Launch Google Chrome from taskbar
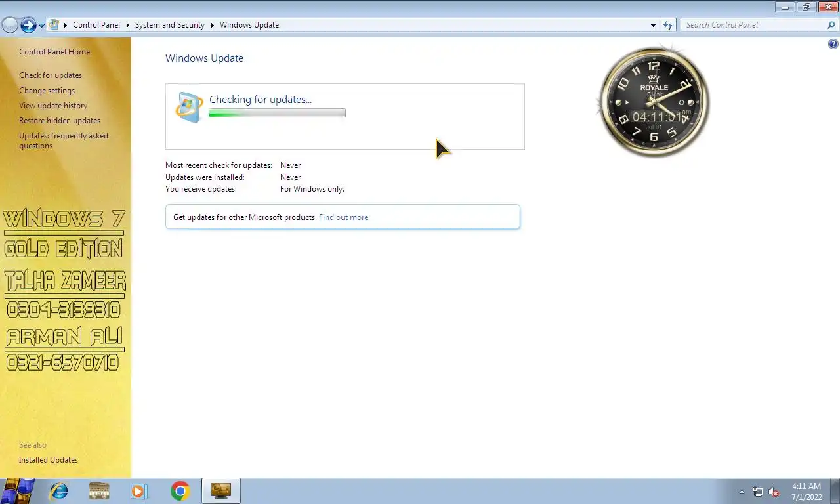The height and width of the screenshot is (504, 840). click(x=180, y=491)
